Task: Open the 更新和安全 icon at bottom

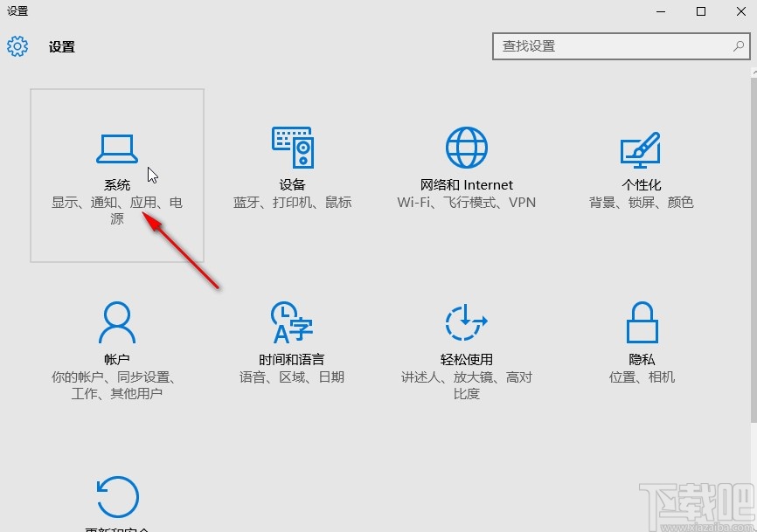Action: click(x=117, y=498)
